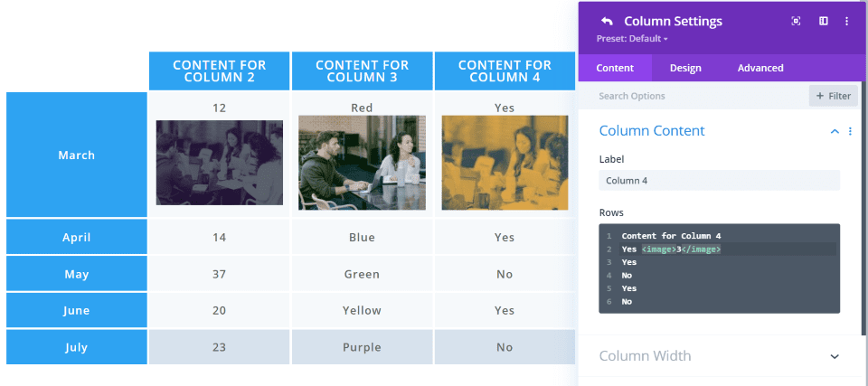Click the July row header cell

(x=77, y=347)
